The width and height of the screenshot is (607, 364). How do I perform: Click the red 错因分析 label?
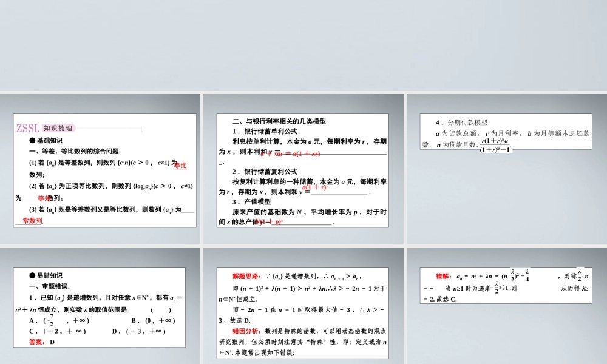[247, 331]
